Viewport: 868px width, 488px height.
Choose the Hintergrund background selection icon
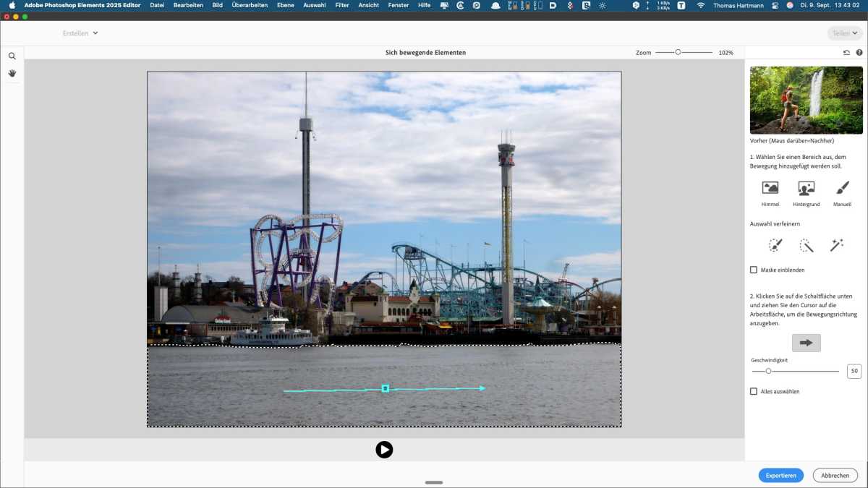806,188
